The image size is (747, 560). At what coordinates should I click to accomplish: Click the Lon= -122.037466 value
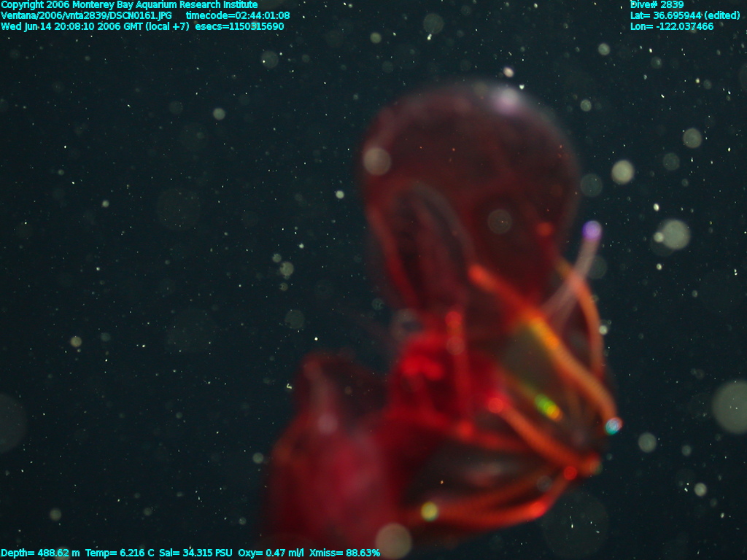click(672, 27)
